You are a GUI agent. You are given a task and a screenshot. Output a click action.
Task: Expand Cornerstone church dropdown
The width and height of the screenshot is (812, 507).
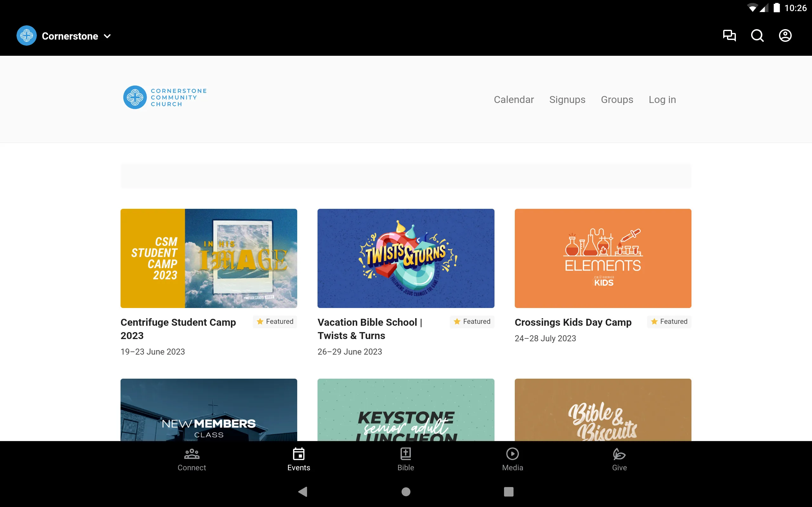coord(108,35)
